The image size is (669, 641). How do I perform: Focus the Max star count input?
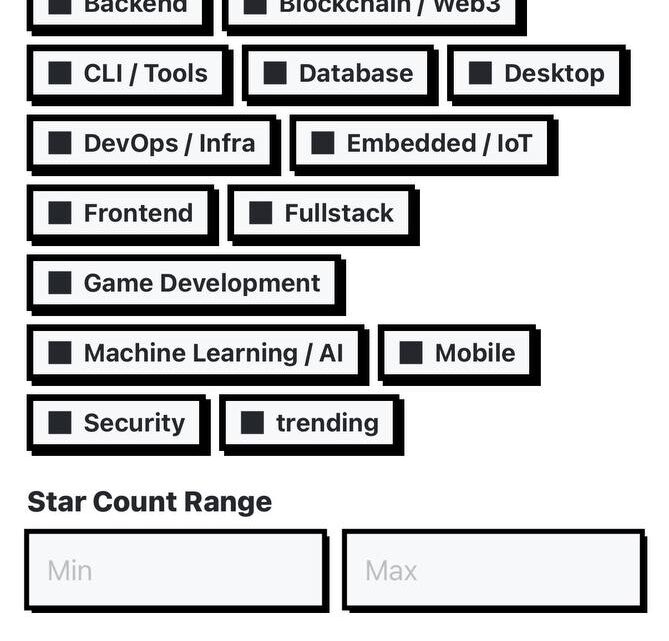coord(493,570)
